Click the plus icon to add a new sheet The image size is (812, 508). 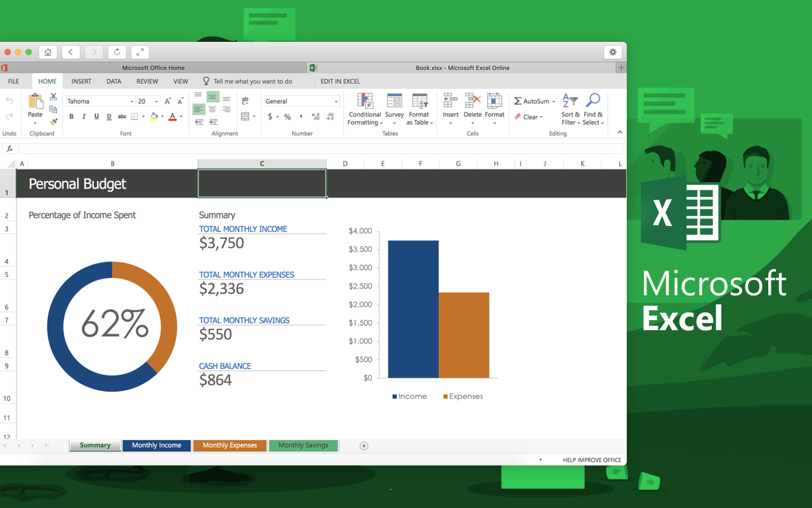tap(364, 446)
